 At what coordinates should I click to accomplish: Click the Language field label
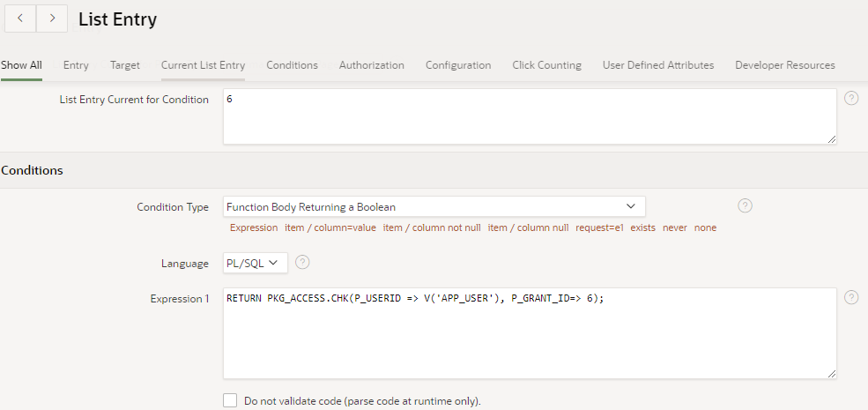(x=185, y=263)
